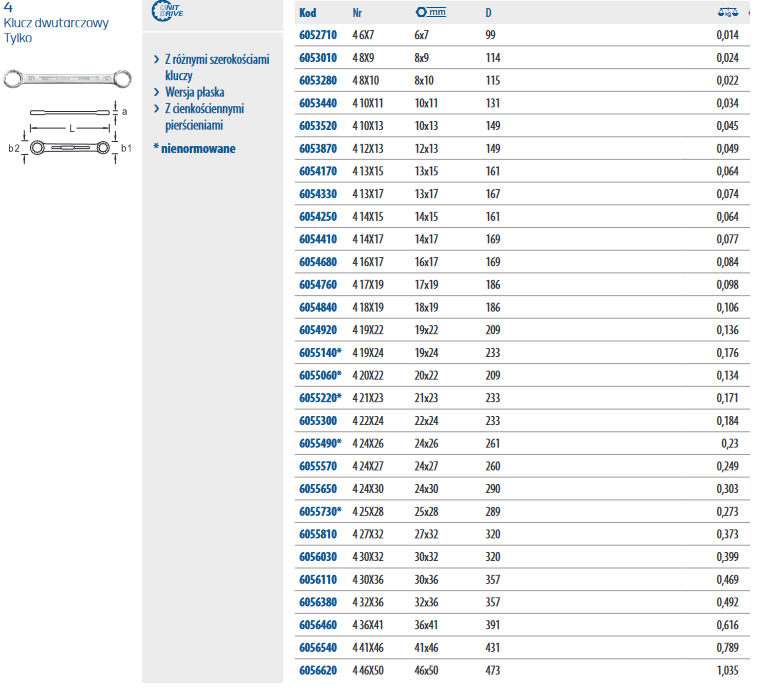Click the 'Kod' column header

tap(308, 14)
